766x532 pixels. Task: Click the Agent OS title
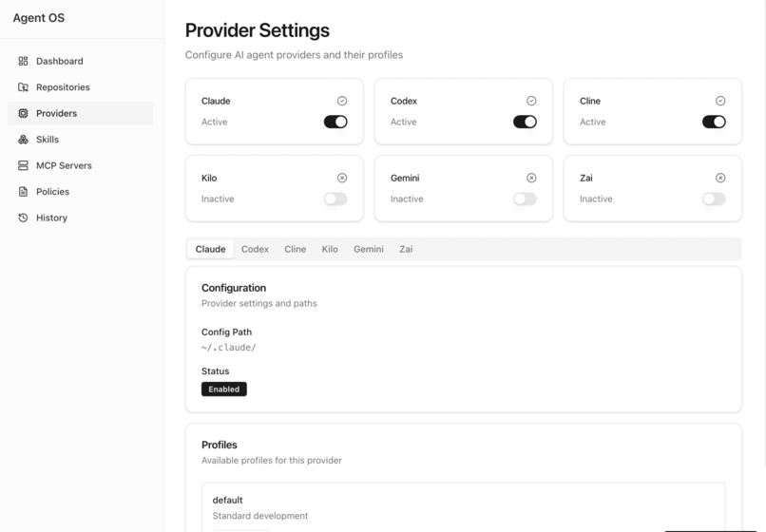[39, 18]
